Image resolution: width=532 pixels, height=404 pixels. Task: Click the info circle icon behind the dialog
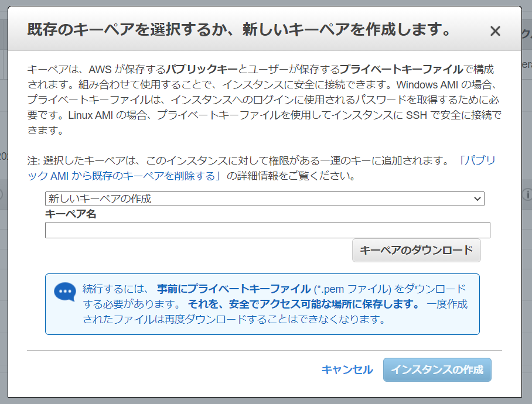(527, 195)
